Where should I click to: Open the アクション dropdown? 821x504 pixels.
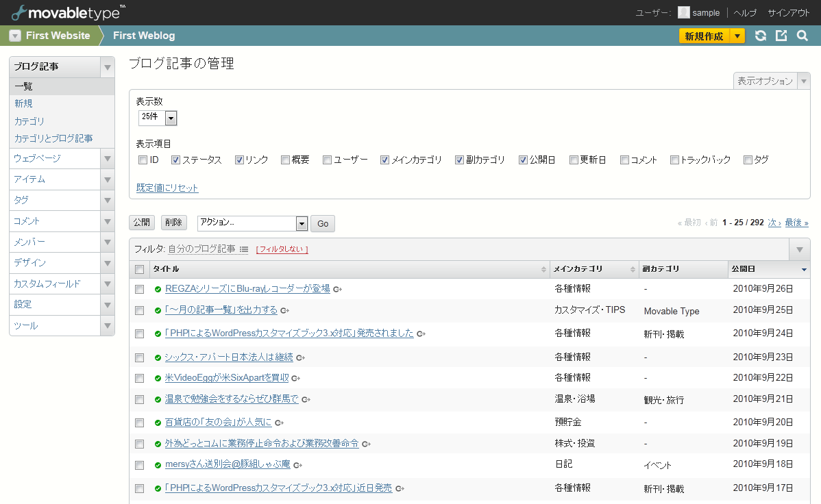pyautogui.click(x=252, y=223)
